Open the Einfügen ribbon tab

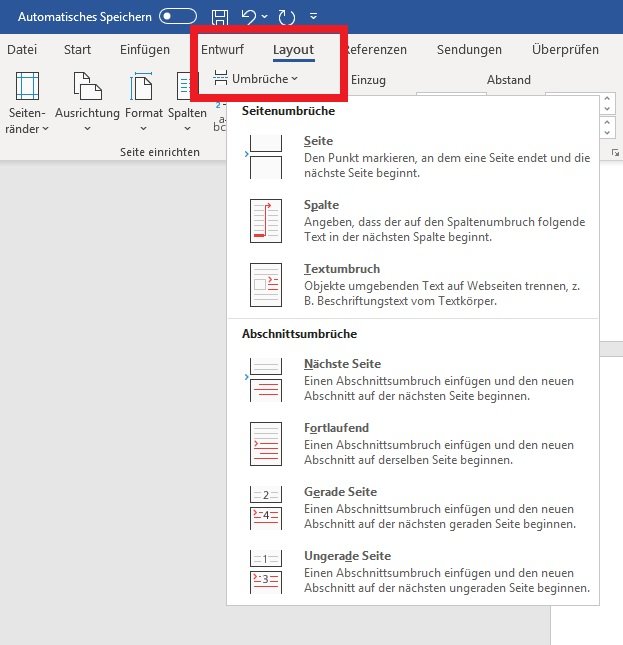point(145,50)
